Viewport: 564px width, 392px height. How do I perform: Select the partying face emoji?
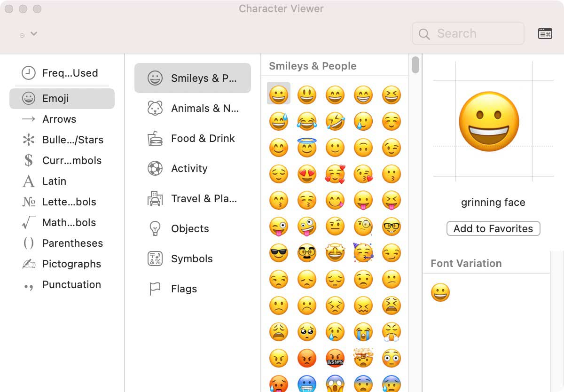coord(363,253)
